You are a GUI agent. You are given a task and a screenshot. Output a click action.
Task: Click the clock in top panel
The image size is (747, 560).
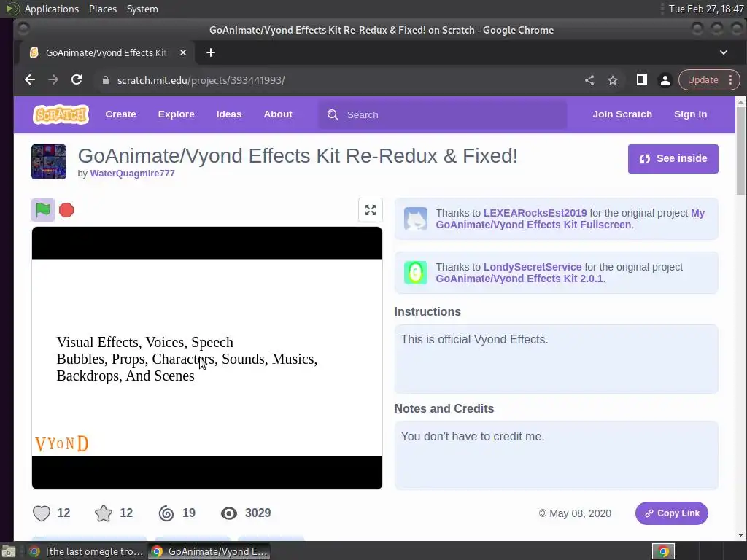point(706,9)
